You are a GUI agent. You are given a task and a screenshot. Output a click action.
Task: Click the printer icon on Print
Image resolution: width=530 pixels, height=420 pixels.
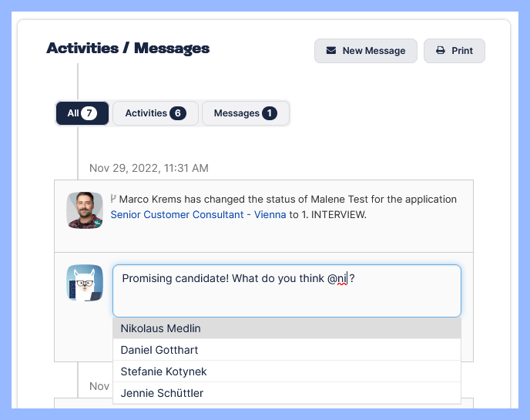click(441, 51)
